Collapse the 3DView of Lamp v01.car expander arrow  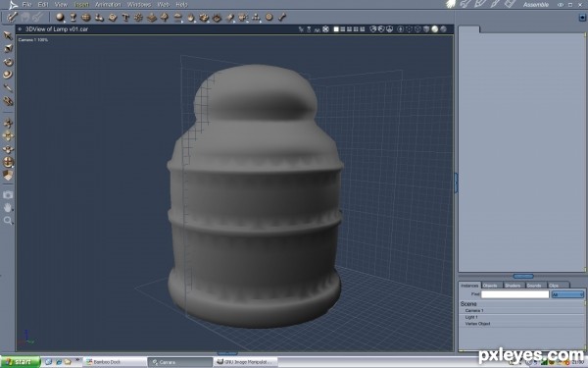pyautogui.click(x=20, y=28)
